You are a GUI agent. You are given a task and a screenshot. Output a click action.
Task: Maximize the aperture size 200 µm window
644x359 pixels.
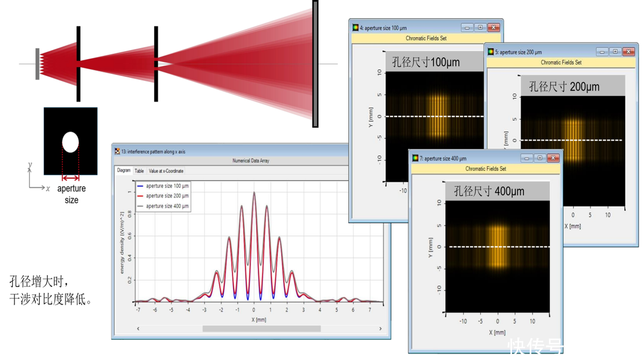(616, 52)
